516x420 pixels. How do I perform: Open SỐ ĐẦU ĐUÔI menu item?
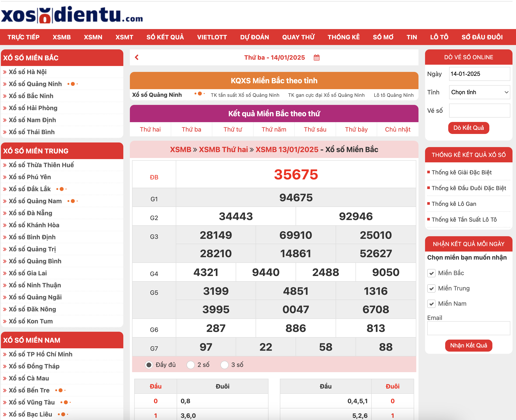tap(482, 37)
